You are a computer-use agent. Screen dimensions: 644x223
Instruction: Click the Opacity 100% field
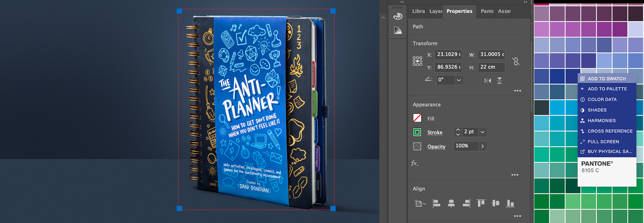pos(466,146)
